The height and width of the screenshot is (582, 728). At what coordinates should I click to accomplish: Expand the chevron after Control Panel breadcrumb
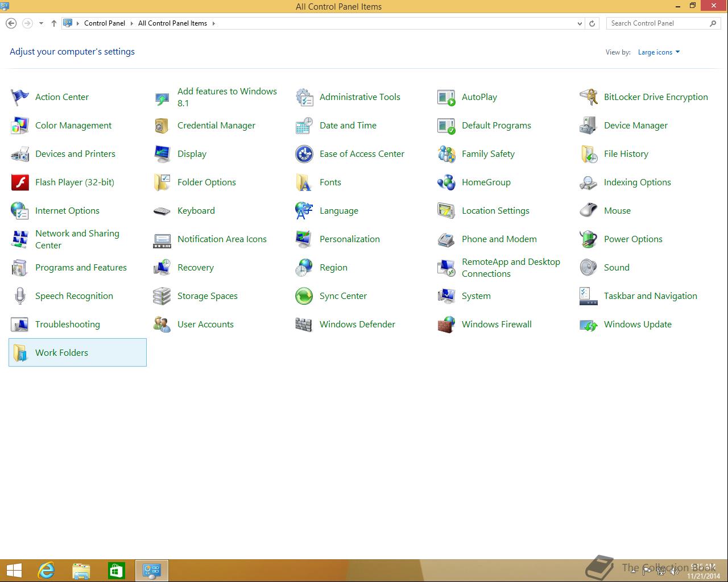coord(132,23)
